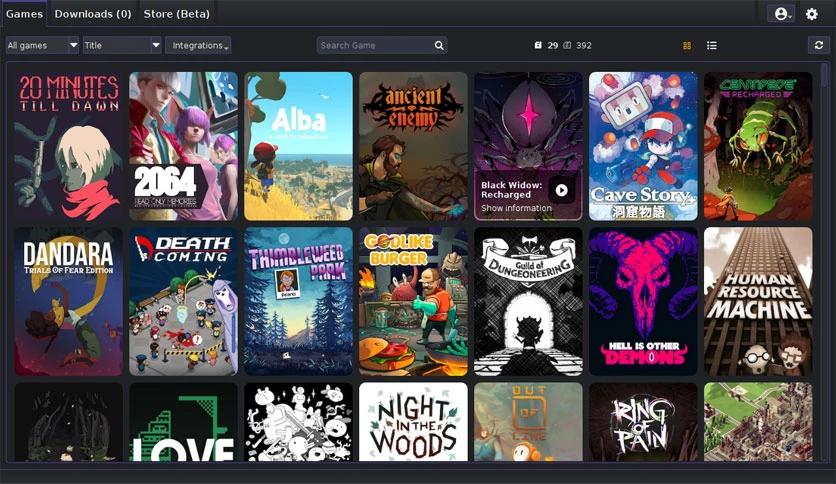Image resolution: width=836 pixels, height=484 pixels.
Task: Click the search magnifier icon
Action: [439, 45]
